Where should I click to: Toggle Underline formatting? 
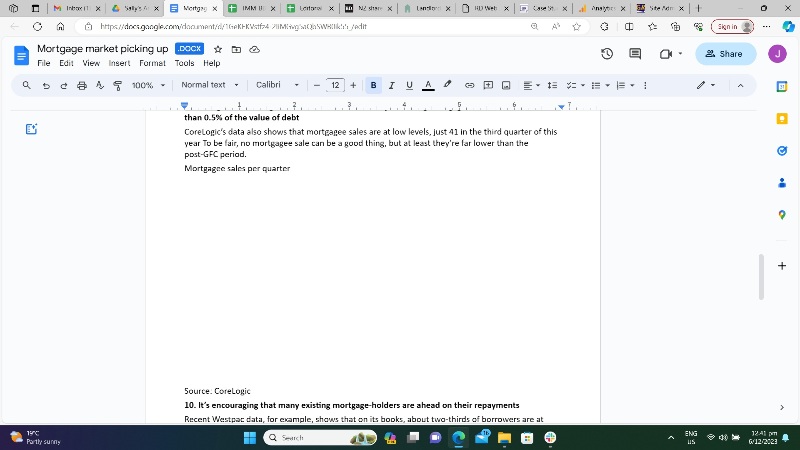pyautogui.click(x=409, y=85)
